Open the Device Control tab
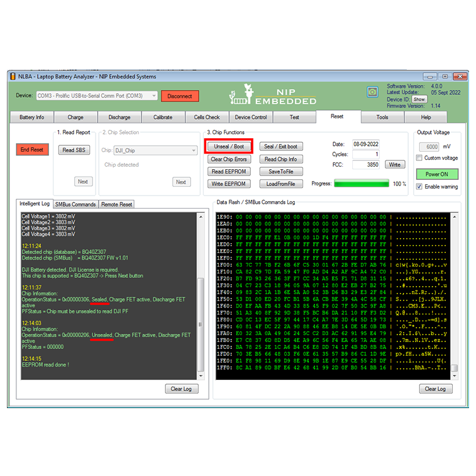The height and width of the screenshot is (476, 476). tap(251, 117)
